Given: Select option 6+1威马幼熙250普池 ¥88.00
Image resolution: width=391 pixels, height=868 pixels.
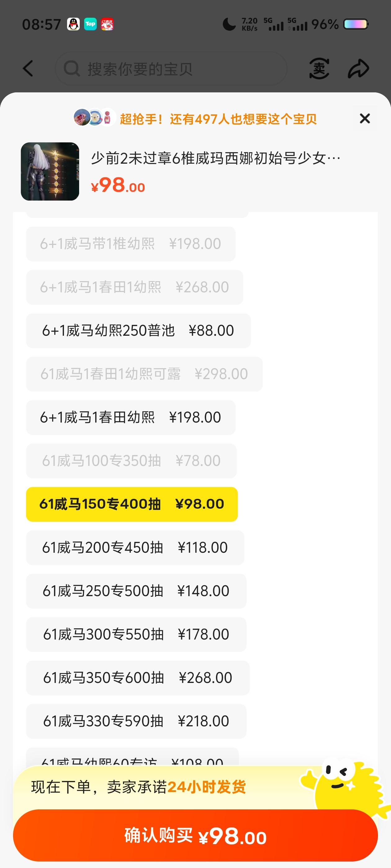Looking at the screenshot, I should tap(138, 330).
